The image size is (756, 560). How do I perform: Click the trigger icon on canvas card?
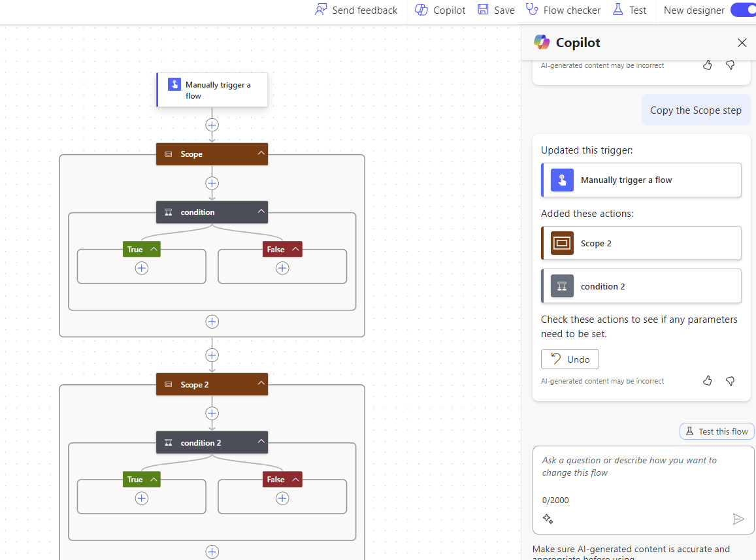tap(174, 84)
